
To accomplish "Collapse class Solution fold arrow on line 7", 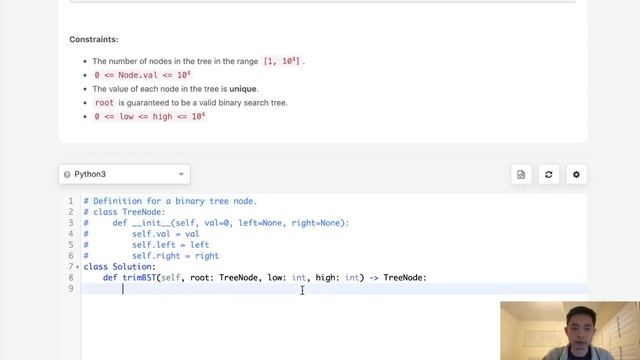I will coord(78,267).
